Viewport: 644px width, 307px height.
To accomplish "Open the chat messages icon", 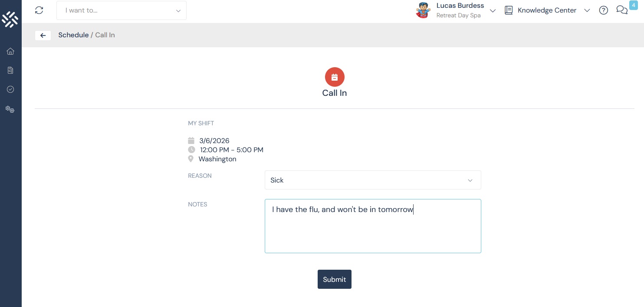I will 621,10.
